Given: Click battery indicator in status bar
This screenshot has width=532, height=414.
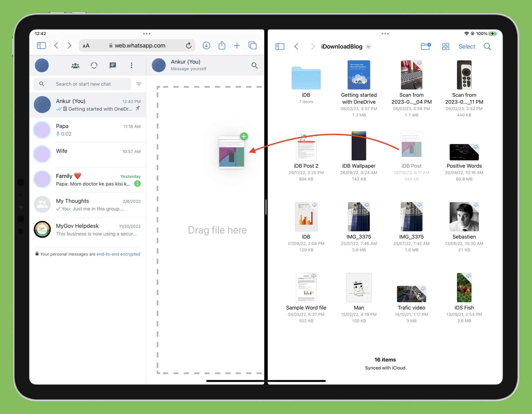Looking at the screenshot, I should pyautogui.click(x=493, y=34).
